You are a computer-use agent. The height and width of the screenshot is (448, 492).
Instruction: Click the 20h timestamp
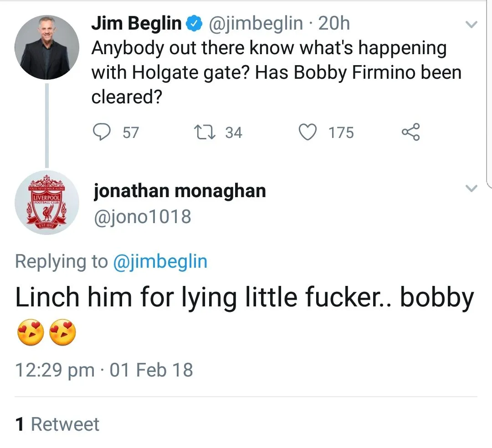tap(334, 23)
